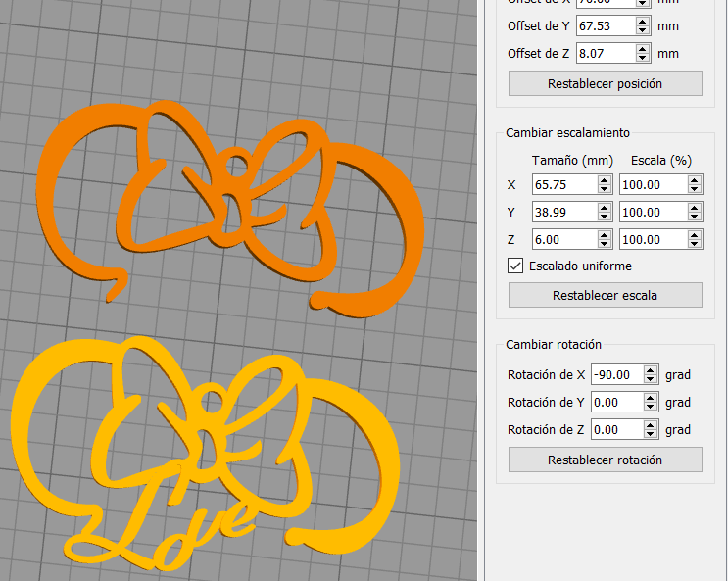Increase Escala X with up arrow
Viewport: 728px width, 581px height.
pyautogui.click(x=695, y=180)
